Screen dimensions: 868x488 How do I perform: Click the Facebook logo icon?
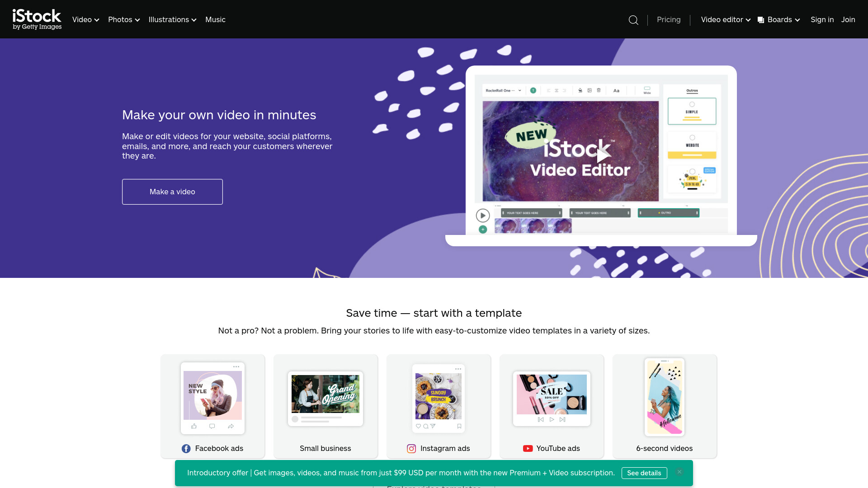(x=186, y=449)
